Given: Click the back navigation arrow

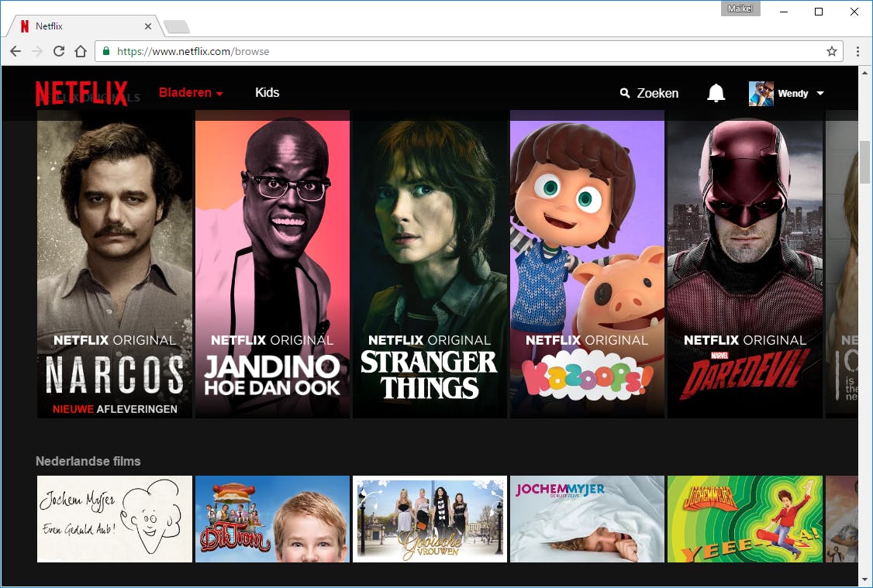Looking at the screenshot, I should click(16, 51).
